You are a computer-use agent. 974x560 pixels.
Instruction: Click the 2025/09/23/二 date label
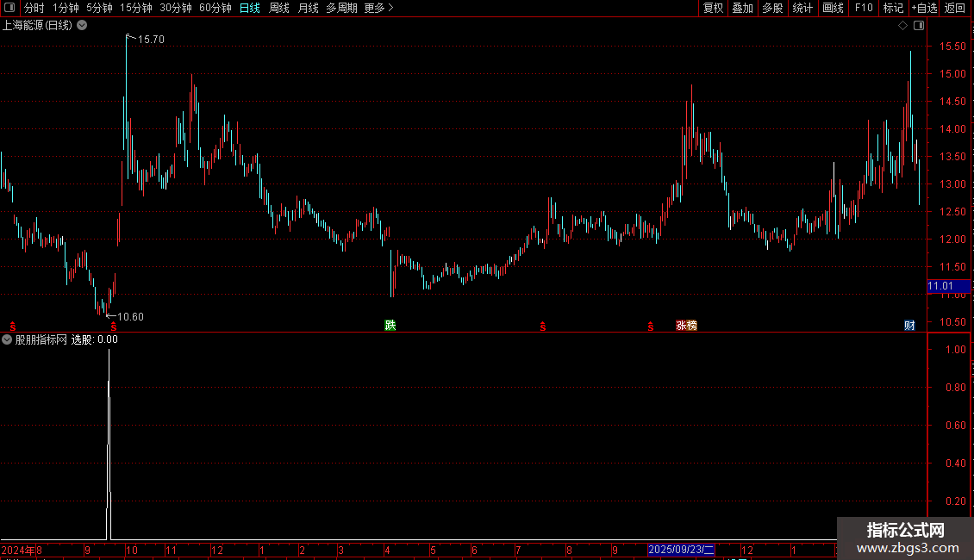coord(681,550)
